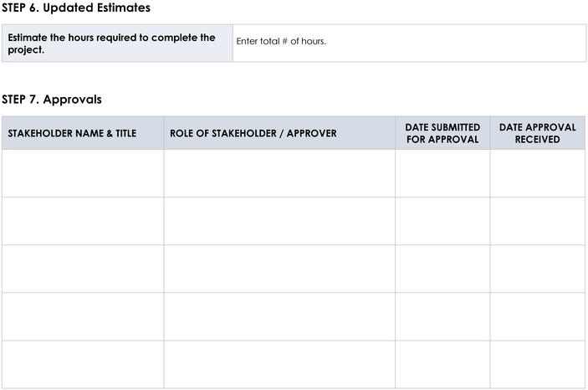
Task: Click the 'Enter total # of hours' field
Action: pyautogui.click(x=410, y=44)
